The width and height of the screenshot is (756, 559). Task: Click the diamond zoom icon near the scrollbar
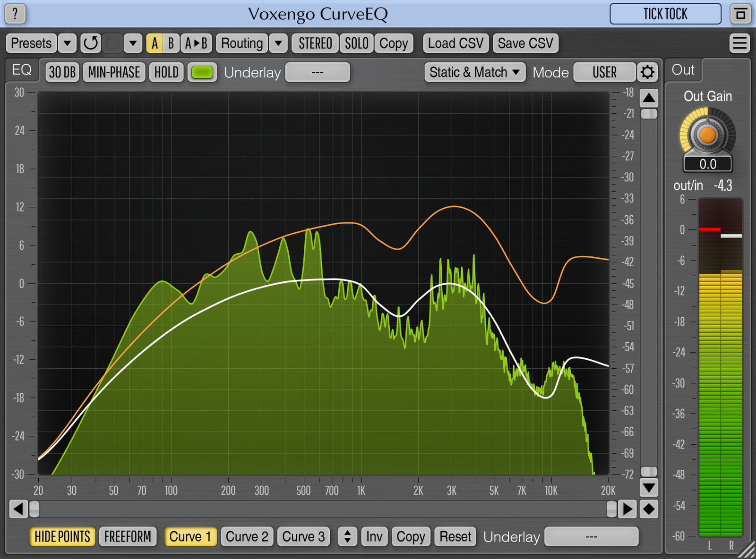click(x=648, y=509)
